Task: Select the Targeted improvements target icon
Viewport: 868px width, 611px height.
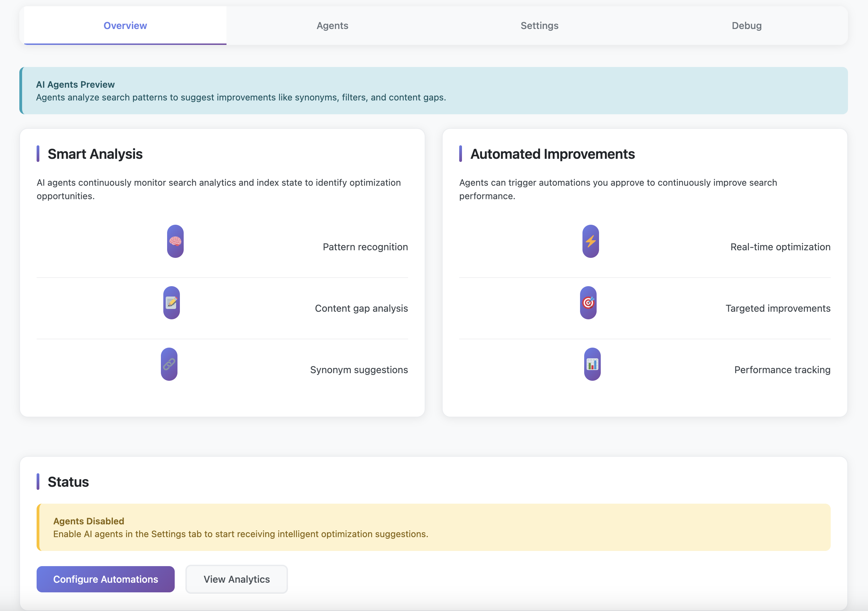Action: 588,303
